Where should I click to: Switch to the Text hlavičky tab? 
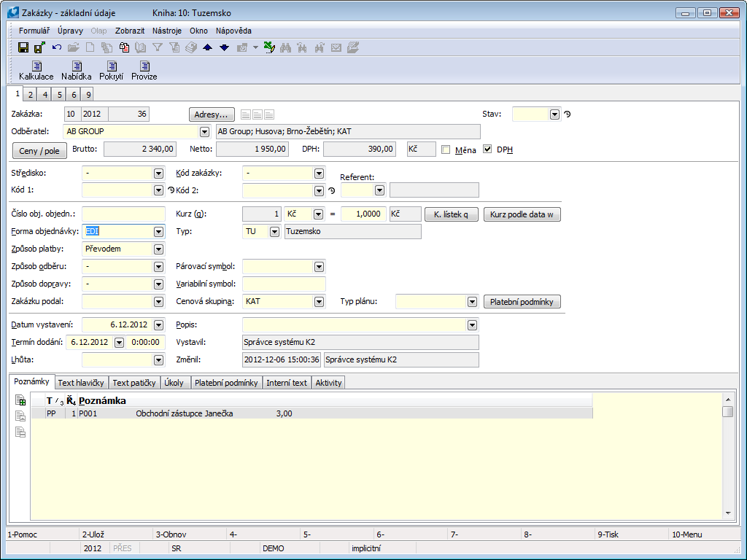coord(80,383)
